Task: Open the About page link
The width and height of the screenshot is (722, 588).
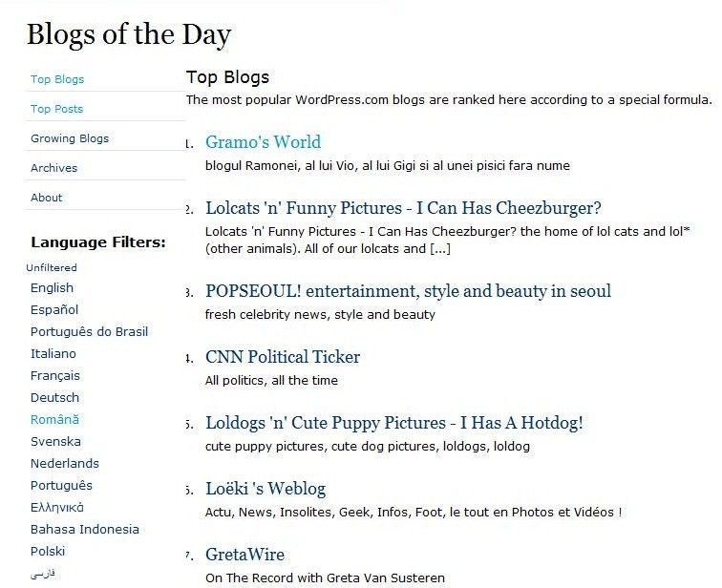Action: click(46, 198)
